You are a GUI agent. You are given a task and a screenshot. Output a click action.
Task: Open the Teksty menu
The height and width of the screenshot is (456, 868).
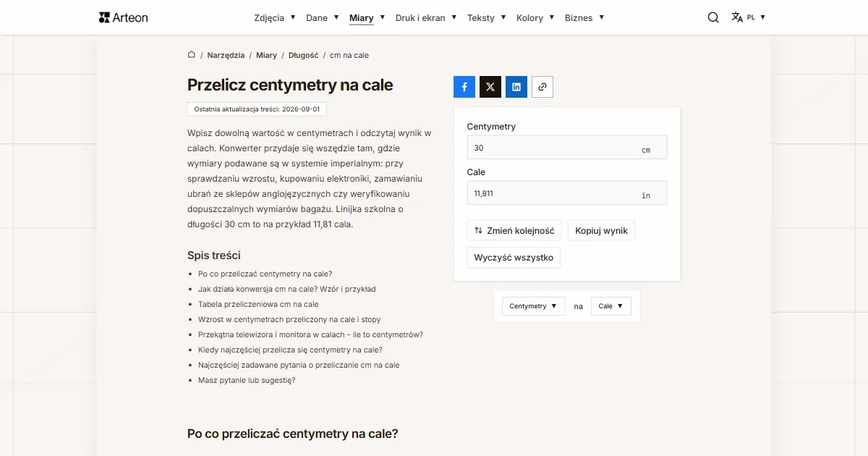tap(486, 18)
